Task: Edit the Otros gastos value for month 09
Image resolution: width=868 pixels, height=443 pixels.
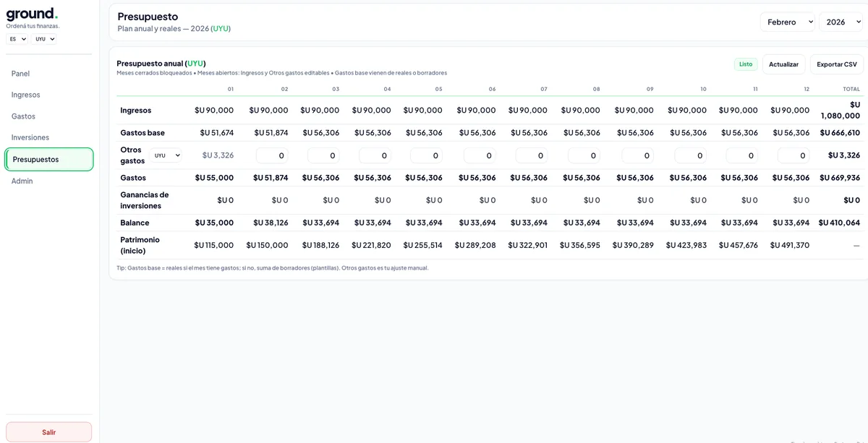Action: 637,155
